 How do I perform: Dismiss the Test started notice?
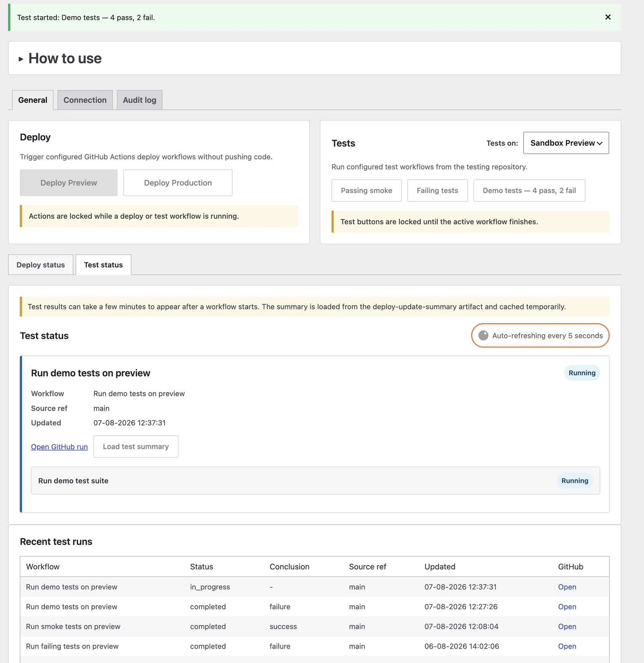[x=608, y=17]
